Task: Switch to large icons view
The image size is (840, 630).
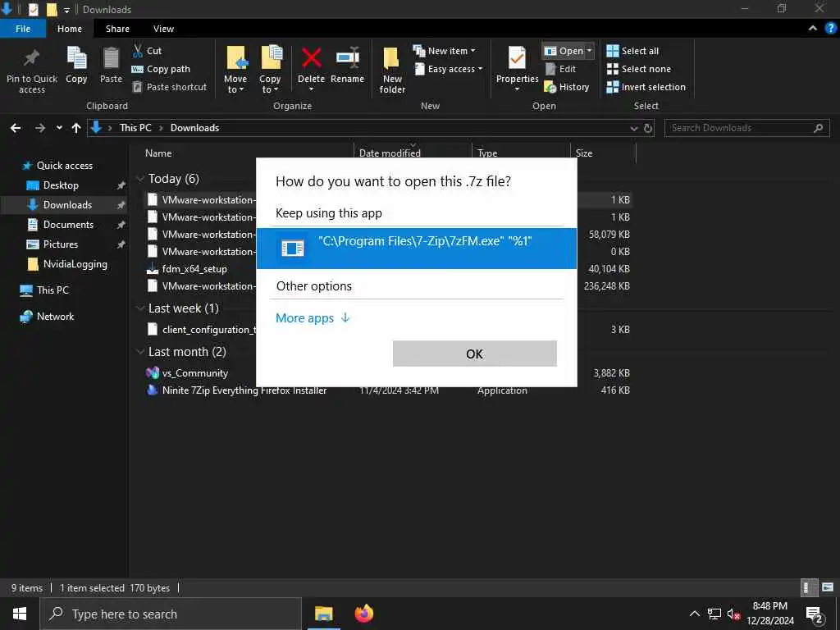Action: (x=829, y=587)
